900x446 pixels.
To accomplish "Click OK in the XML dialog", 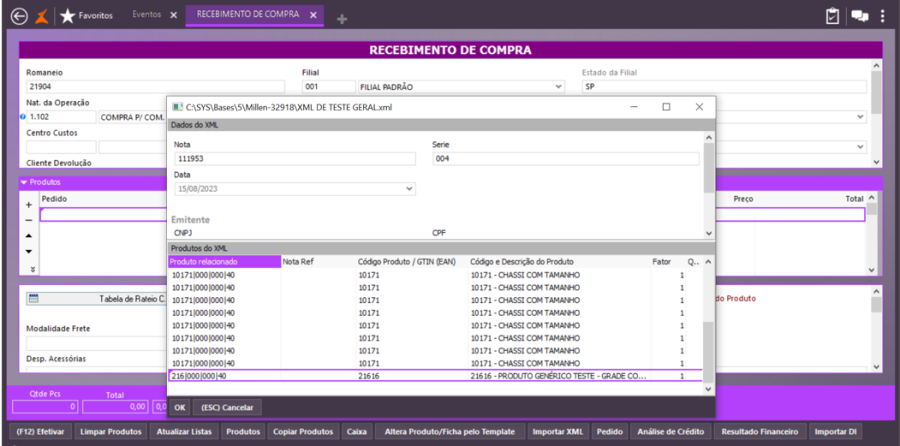I will coord(179,408).
